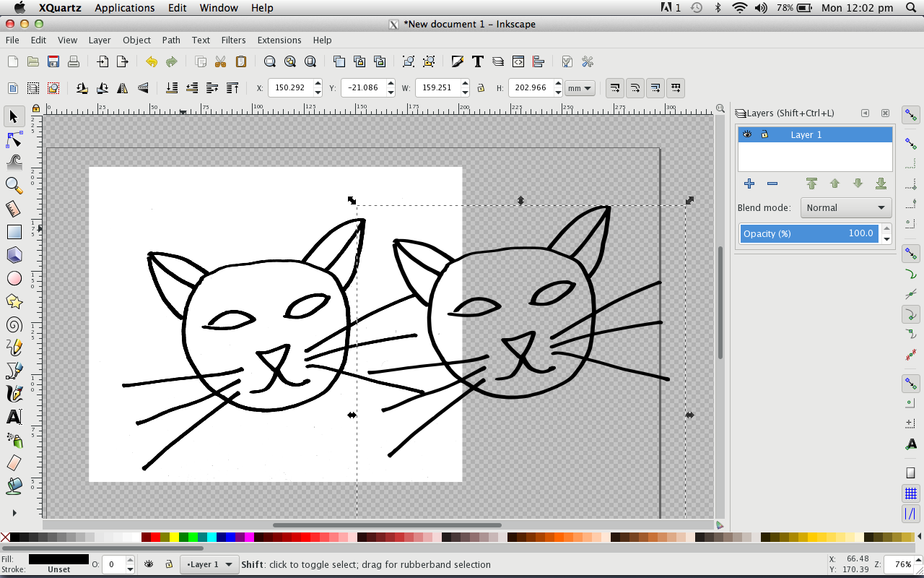Open the Extensions menu
The width and height of the screenshot is (924, 578).
(x=279, y=40)
